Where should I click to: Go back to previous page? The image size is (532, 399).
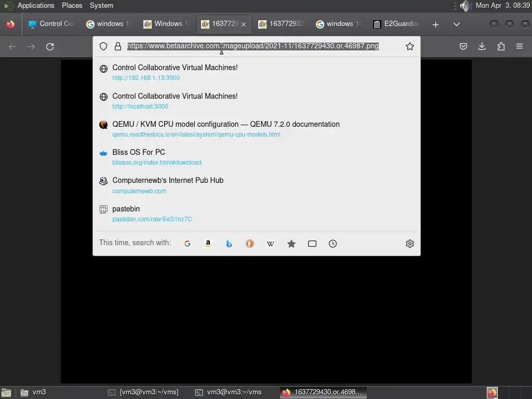click(12, 46)
